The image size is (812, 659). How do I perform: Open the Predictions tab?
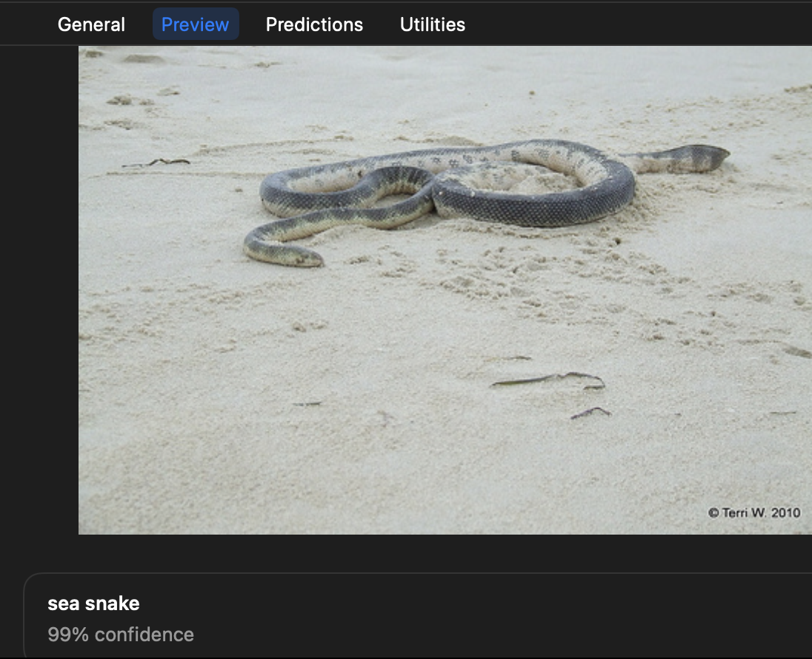pyautogui.click(x=314, y=24)
